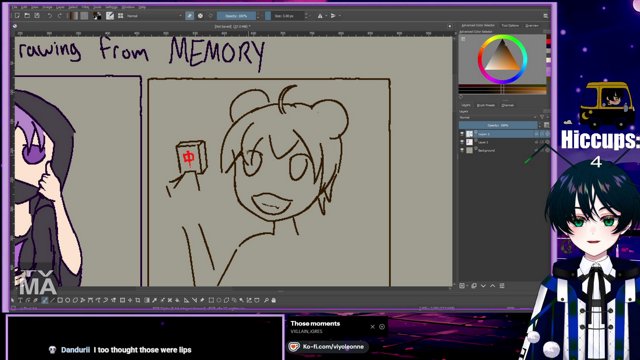The width and height of the screenshot is (640, 360).
Task: Duplicate the selected layer
Action: coord(474,286)
